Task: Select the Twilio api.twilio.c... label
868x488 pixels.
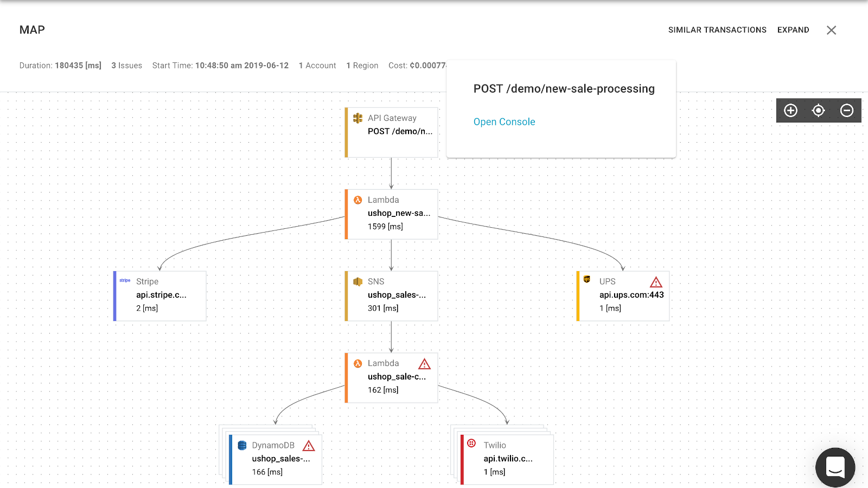Action: tap(508, 459)
